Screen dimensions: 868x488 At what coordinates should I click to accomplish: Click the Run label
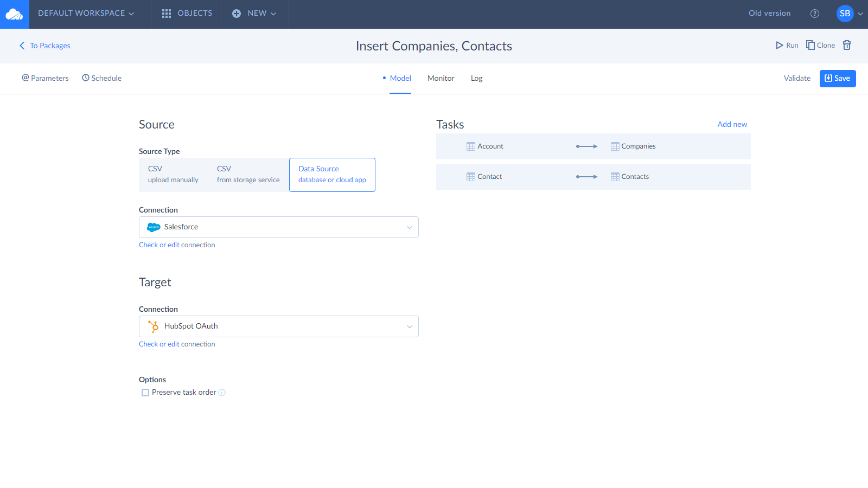[x=792, y=46]
